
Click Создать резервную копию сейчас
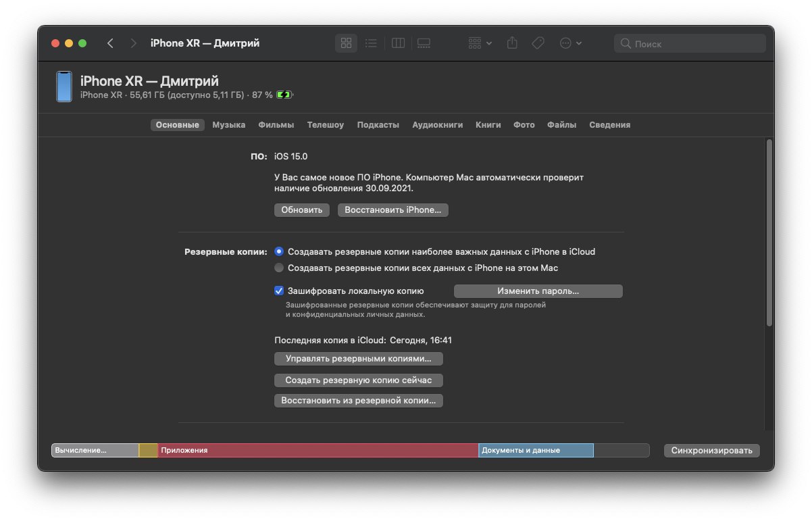click(x=358, y=380)
